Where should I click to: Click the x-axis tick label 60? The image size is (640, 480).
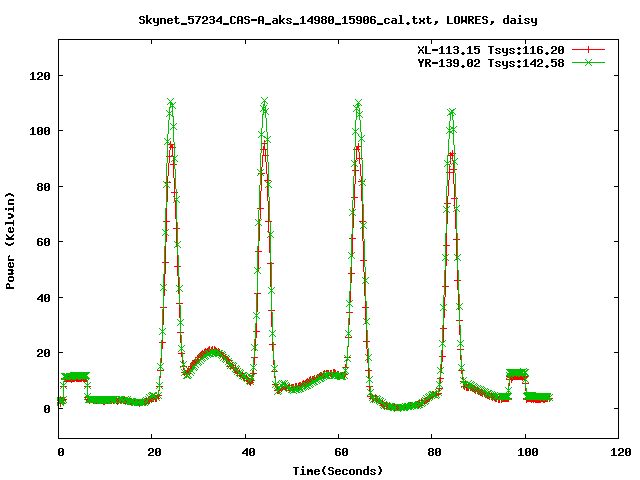(x=341, y=452)
